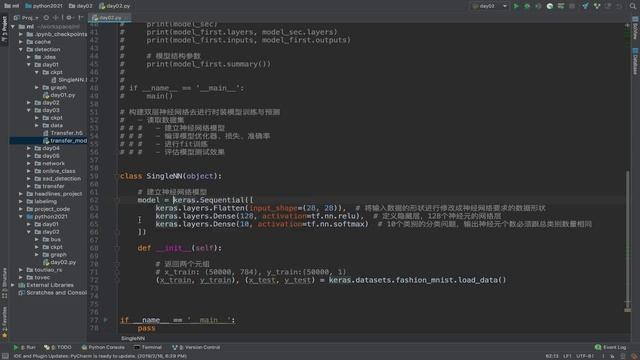Run with coverage icon in toolbar
This screenshot has width=640, height=360.
tap(538, 6)
